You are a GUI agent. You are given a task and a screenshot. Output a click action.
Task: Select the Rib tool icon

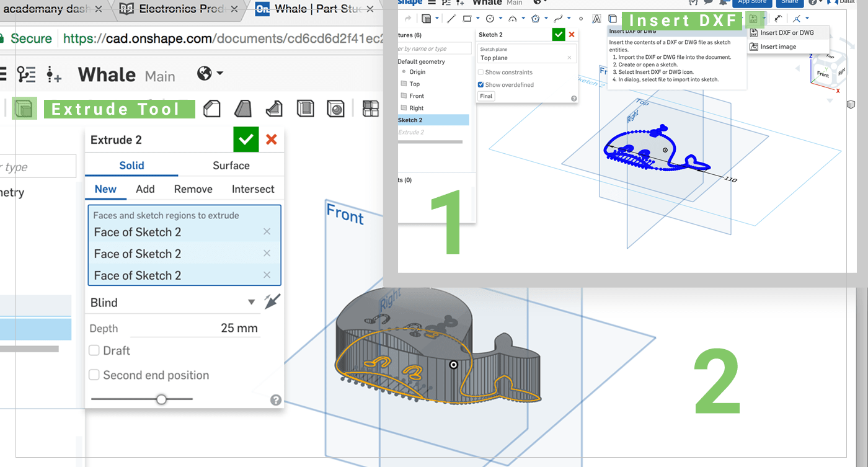click(274, 109)
